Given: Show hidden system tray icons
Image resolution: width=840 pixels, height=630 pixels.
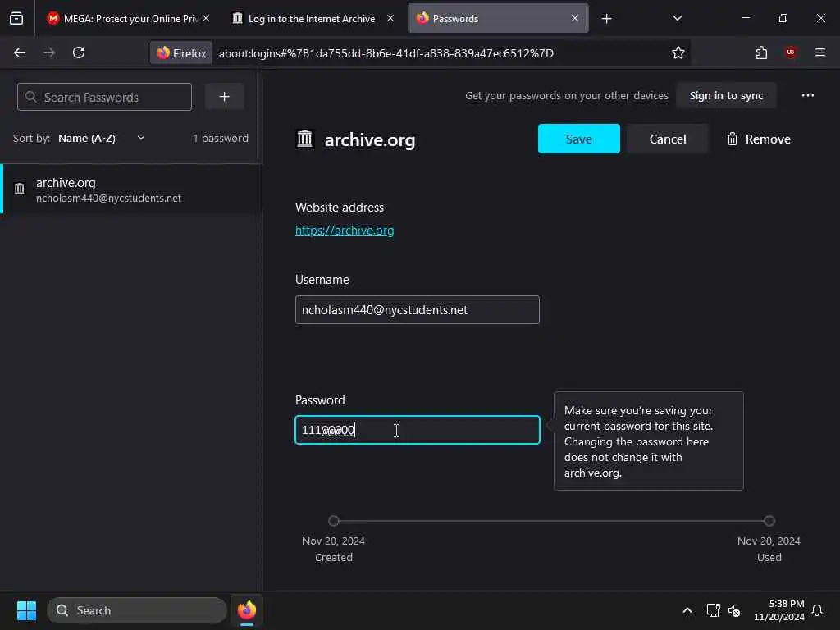Looking at the screenshot, I should click(x=687, y=610).
